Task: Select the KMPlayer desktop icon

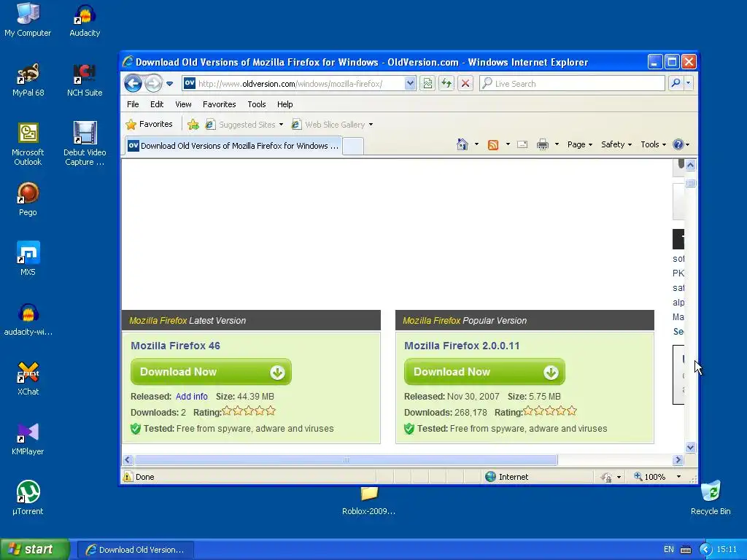Action: (28, 439)
